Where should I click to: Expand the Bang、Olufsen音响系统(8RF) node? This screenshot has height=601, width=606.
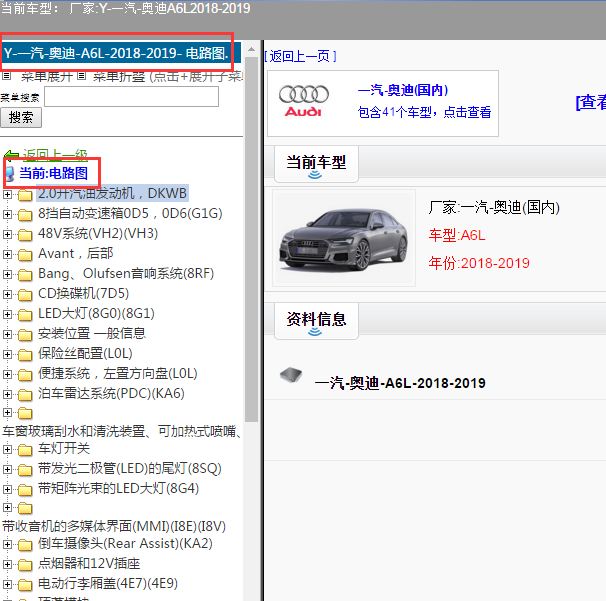[7, 274]
